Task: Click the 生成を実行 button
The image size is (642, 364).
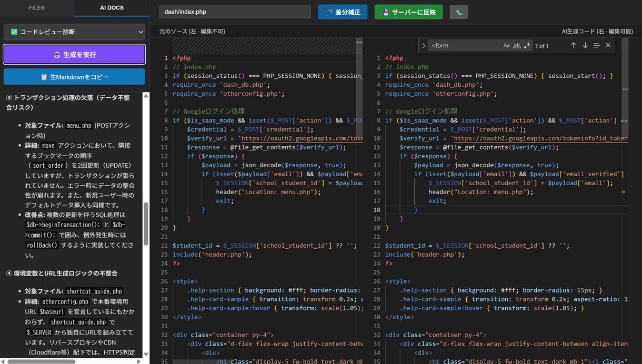Action: pyautogui.click(x=74, y=54)
